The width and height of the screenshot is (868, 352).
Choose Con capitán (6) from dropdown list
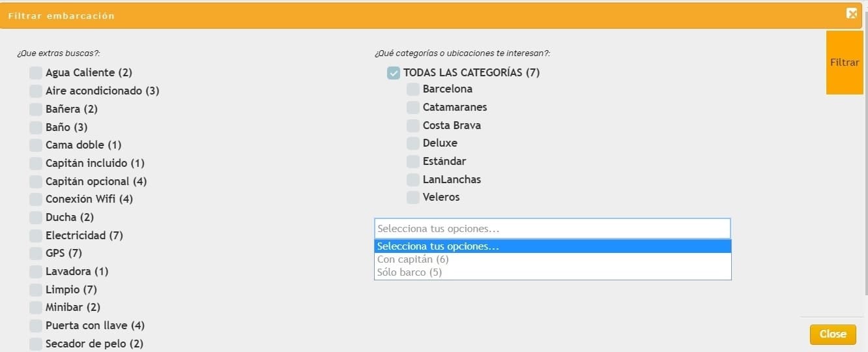412,259
